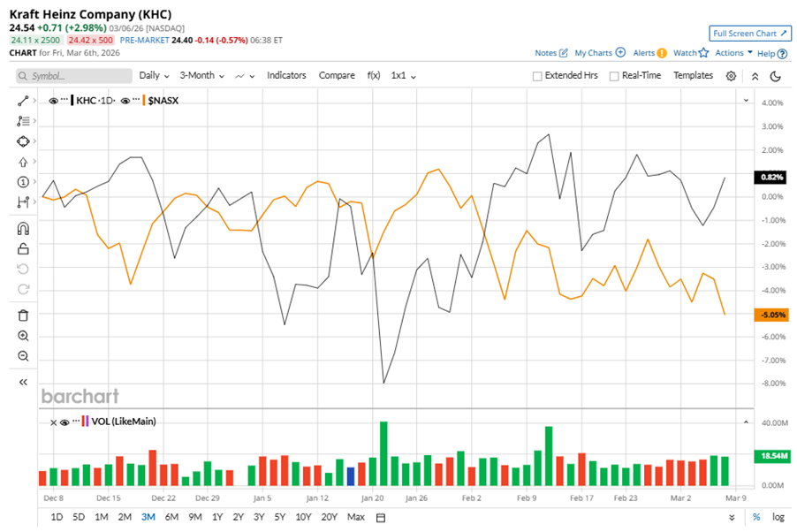This screenshot has height=532, width=797.
Task: Select the Max time range
Action: point(356,517)
